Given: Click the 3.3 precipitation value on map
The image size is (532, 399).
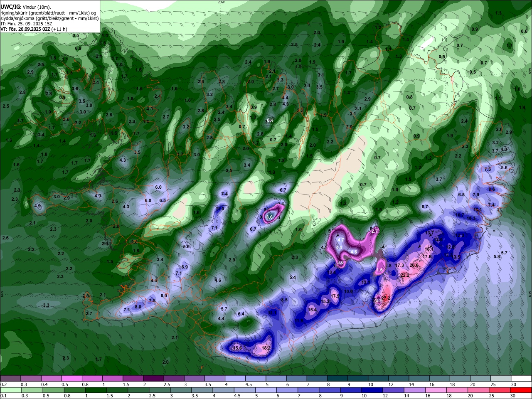Looking at the screenshot, I should pyautogui.click(x=46, y=305).
